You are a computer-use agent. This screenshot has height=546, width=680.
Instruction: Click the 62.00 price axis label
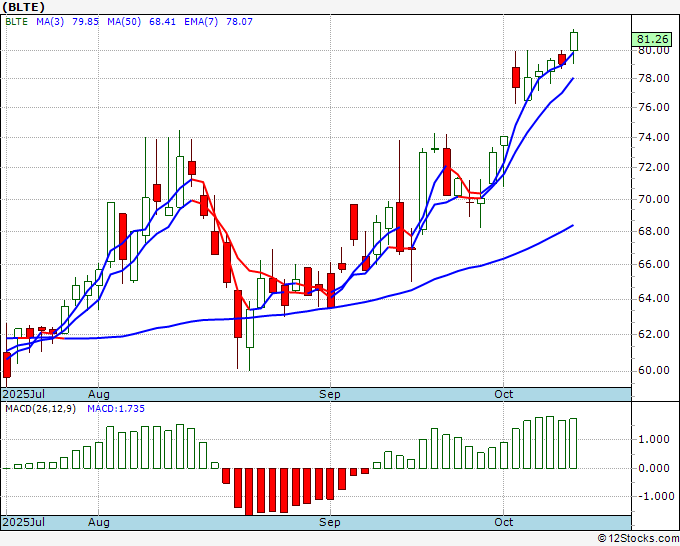(x=654, y=334)
